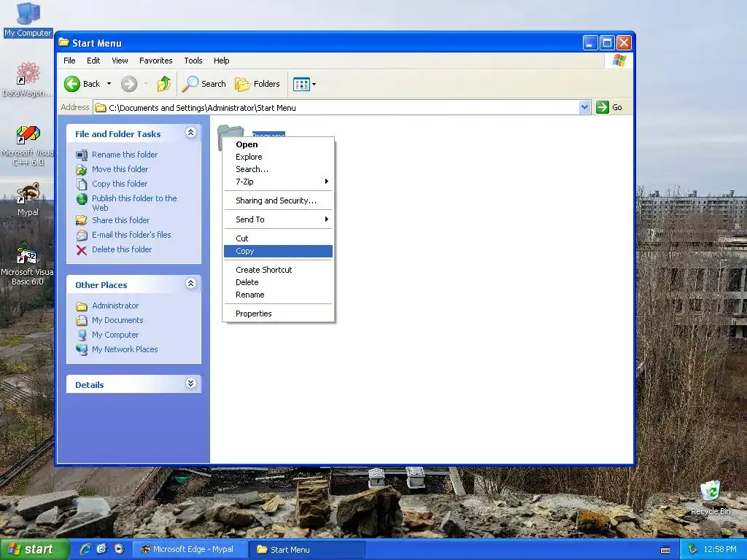Expand the Address bar dropdown
Viewport: 747px width, 560px height.
[584, 108]
